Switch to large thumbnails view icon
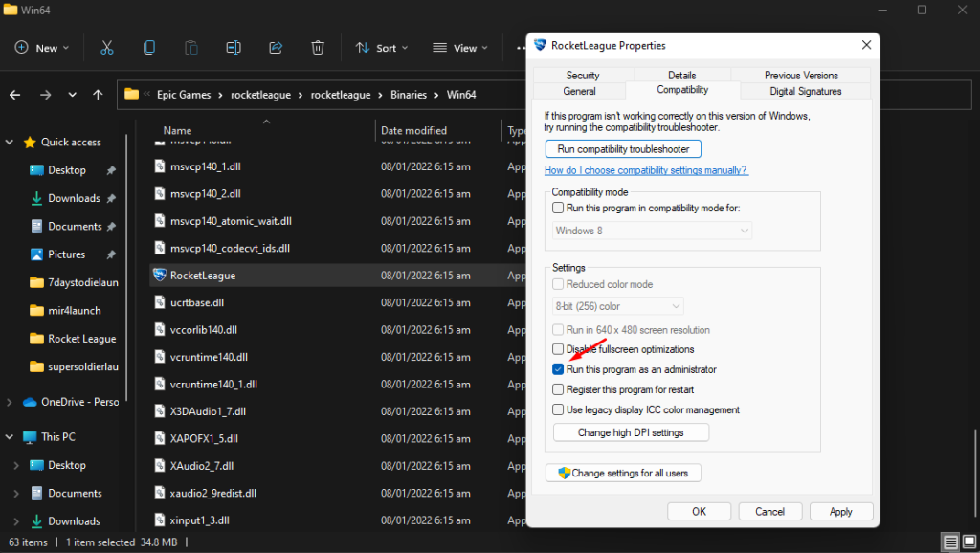 pos(969,542)
